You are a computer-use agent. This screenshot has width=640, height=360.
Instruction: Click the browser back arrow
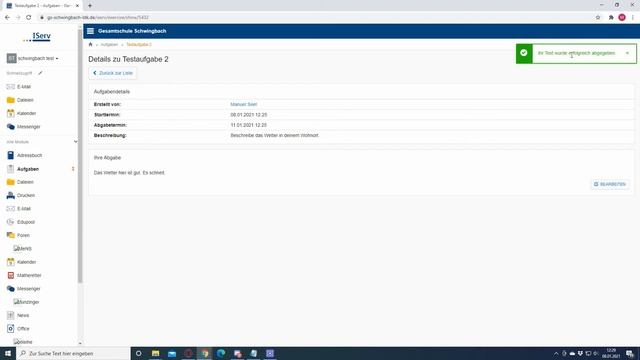tap(7, 18)
